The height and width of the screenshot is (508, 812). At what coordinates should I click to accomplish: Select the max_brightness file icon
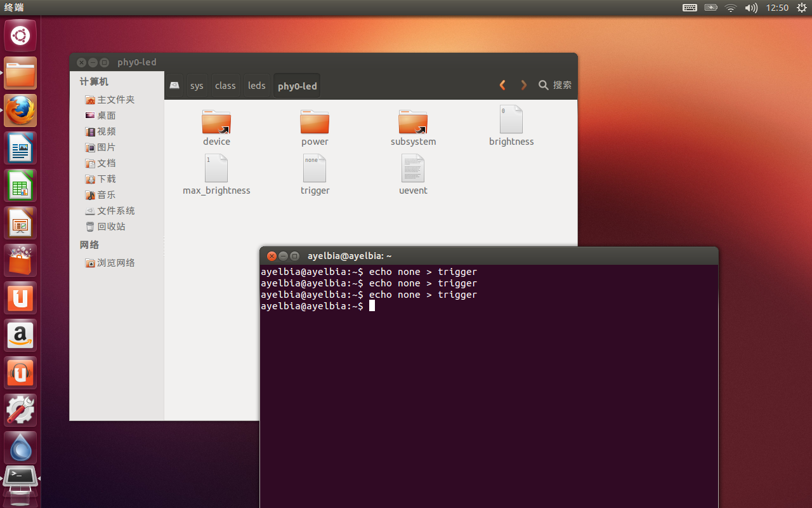[216, 168]
